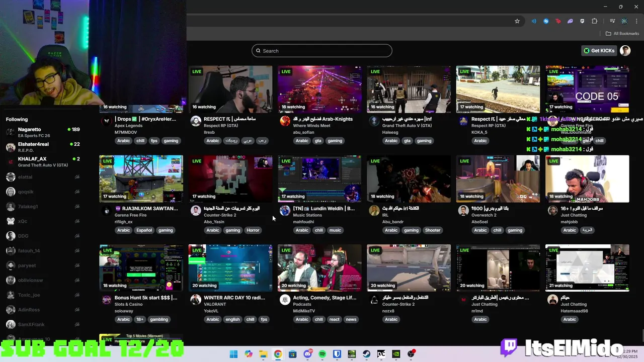The image size is (644, 362).
Task: Open offline channel xQc in sidebar
Action: pos(43,221)
